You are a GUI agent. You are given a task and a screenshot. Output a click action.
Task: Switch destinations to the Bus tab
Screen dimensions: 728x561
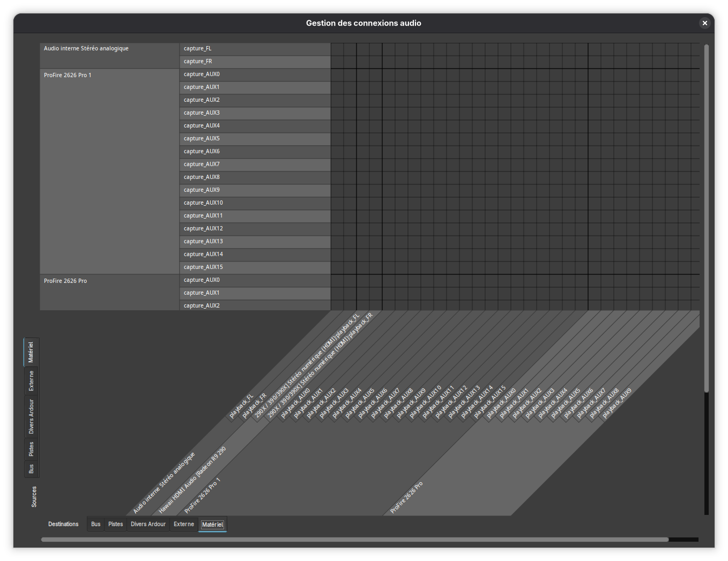pos(95,524)
